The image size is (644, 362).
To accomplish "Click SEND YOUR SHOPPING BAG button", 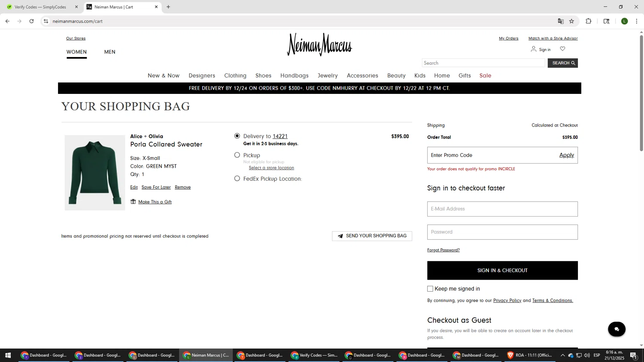I will pos(372,236).
